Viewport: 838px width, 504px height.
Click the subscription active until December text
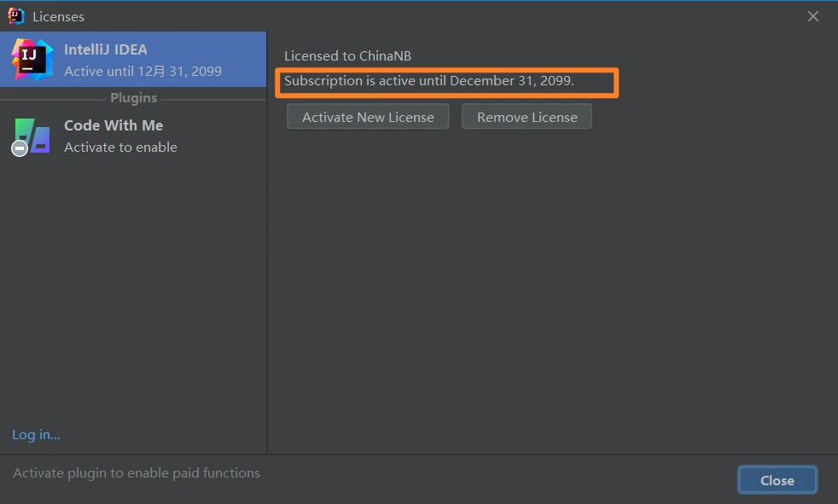click(428, 81)
